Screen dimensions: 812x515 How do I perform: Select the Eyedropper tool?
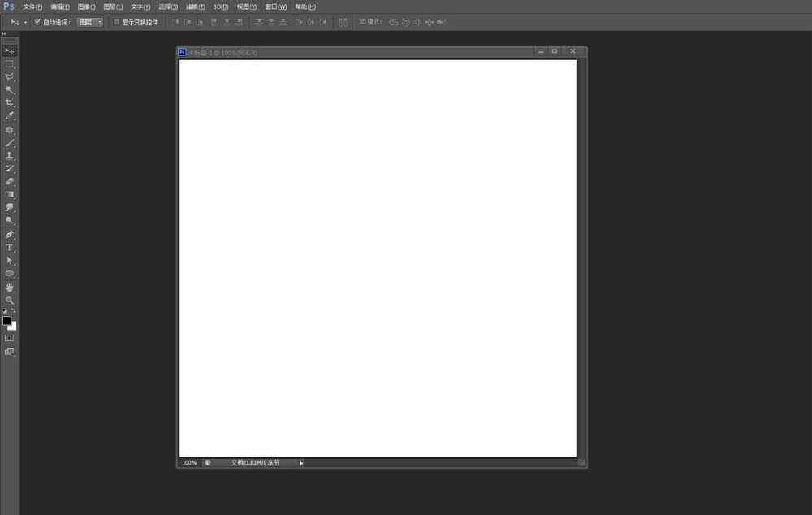[10, 116]
